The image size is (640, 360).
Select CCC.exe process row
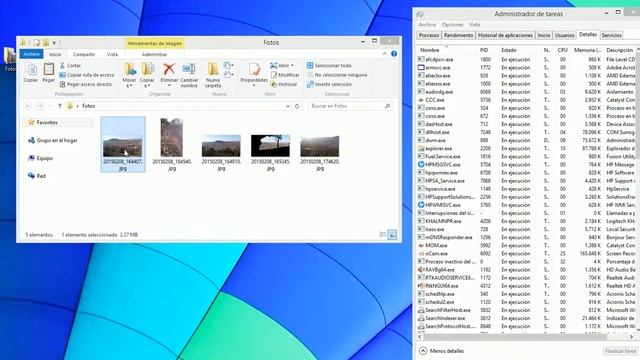point(527,100)
